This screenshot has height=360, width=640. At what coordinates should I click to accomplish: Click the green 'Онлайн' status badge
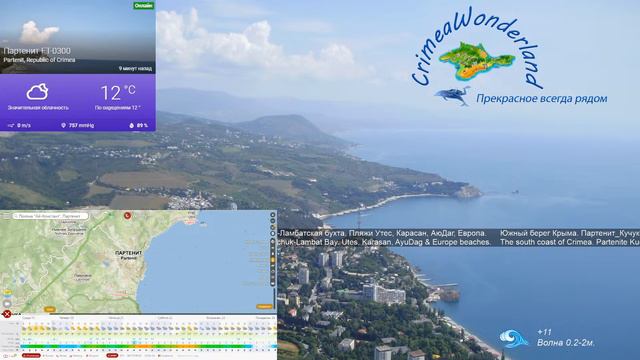[x=144, y=5]
